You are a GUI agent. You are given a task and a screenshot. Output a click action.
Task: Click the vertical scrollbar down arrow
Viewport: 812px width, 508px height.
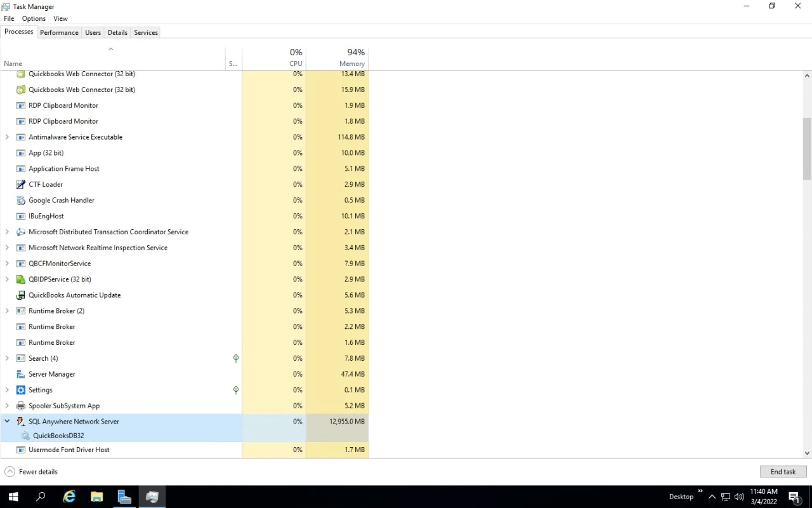click(807, 453)
